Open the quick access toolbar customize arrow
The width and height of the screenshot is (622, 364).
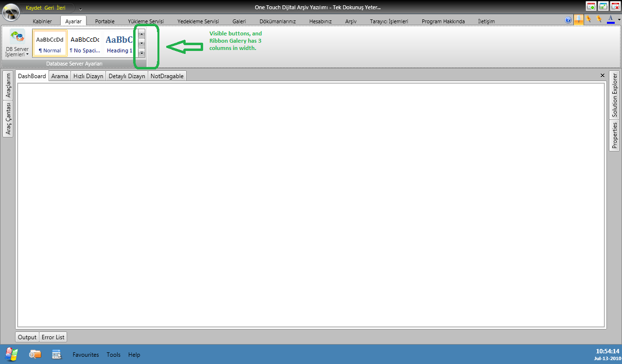tap(80, 9)
